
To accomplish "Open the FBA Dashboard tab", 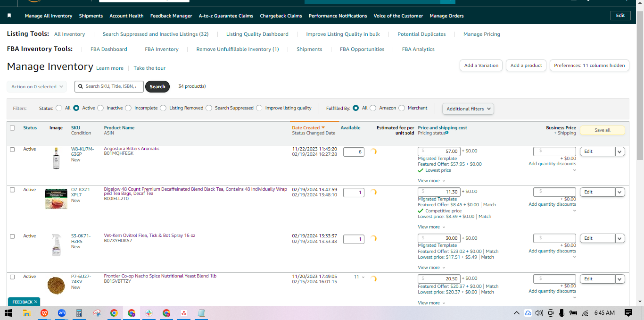I will point(109,49).
